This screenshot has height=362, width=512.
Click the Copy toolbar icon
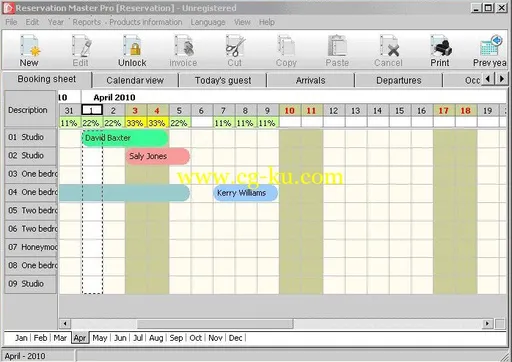click(286, 46)
